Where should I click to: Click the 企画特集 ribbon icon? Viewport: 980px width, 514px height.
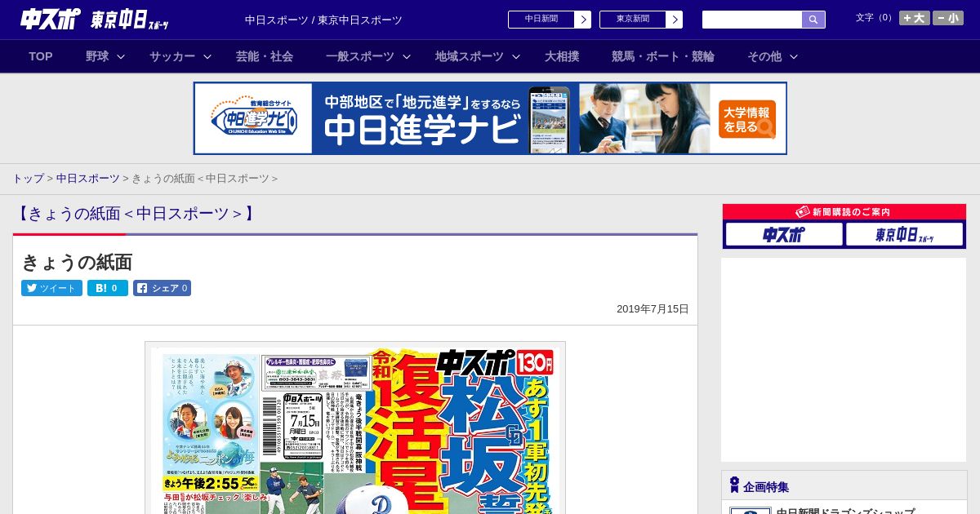(x=734, y=485)
